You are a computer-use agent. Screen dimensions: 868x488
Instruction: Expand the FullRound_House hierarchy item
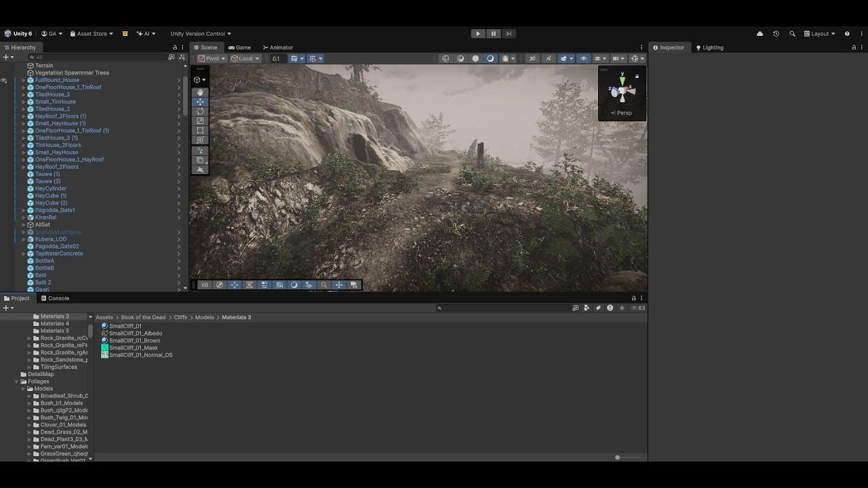click(23, 80)
